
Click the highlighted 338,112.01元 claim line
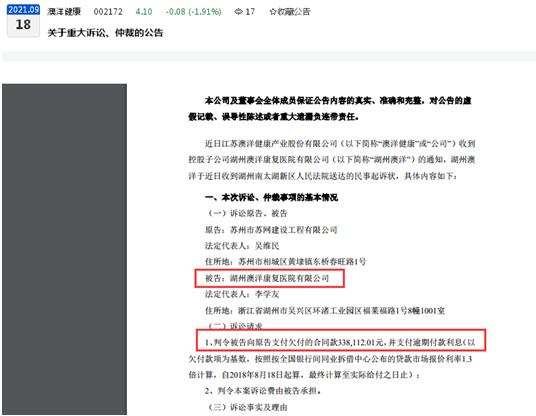coord(341,340)
